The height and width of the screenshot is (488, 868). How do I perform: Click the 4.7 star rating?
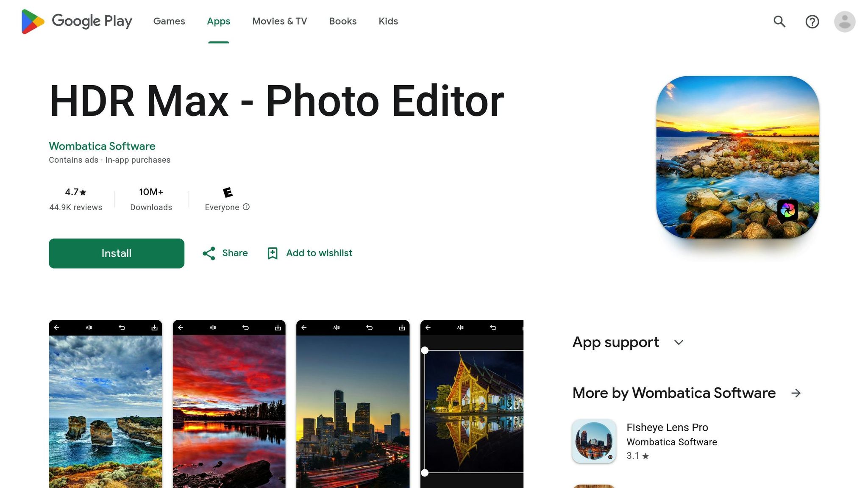[76, 192]
